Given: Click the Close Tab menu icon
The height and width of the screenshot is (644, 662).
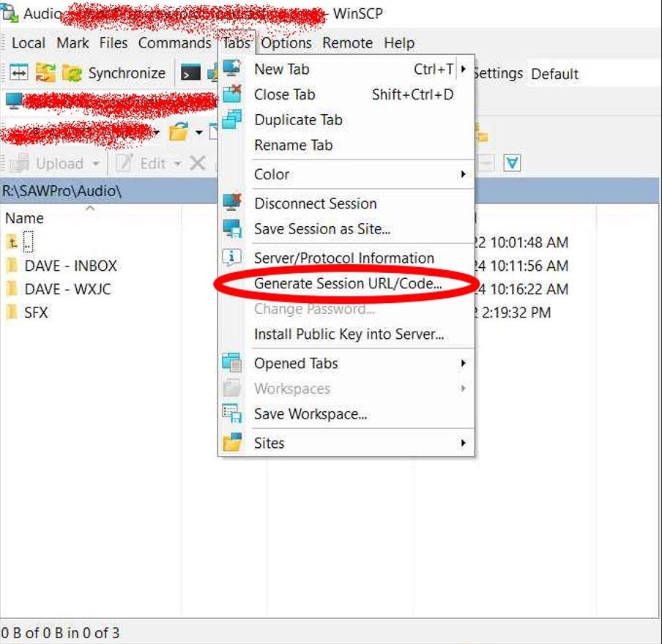Looking at the screenshot, I should click(232, 93).
